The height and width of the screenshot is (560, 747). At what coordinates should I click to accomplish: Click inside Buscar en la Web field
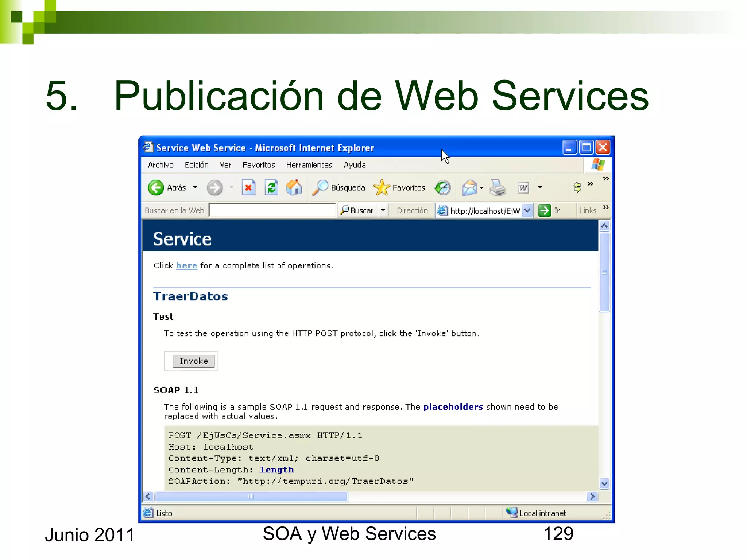(272, 210)
